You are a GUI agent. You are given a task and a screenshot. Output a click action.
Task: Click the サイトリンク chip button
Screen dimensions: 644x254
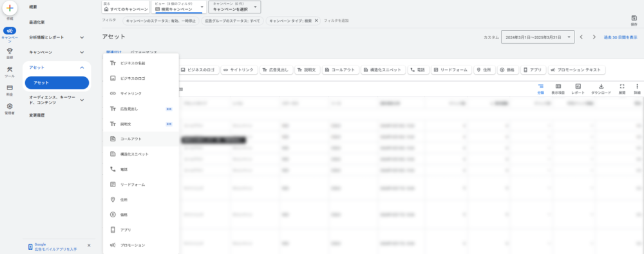coord(239,69)
